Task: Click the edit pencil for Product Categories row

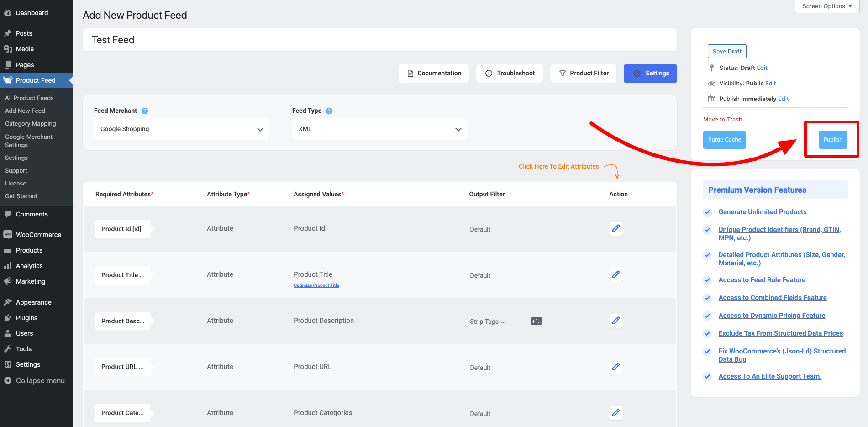Action: pyautogui.click(x=616, y=413)
